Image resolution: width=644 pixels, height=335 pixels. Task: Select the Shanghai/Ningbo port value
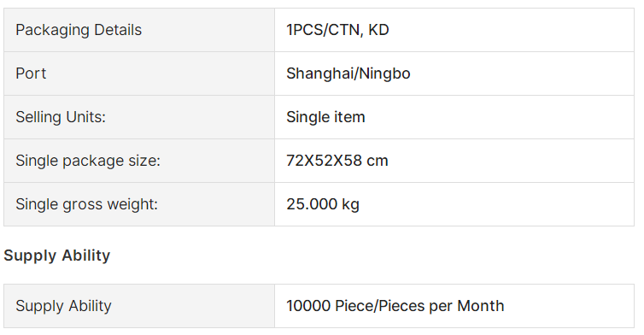(348, 74)
